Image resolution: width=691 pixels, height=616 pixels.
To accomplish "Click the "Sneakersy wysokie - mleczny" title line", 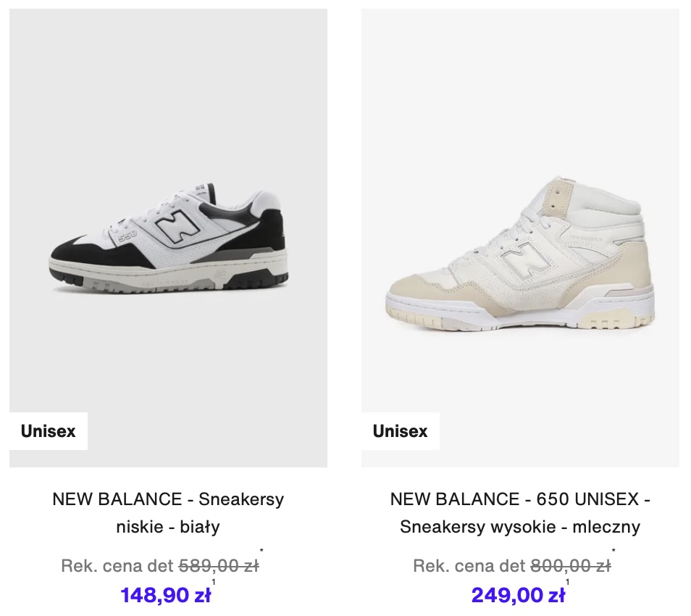I will click(x=520, y=527).
